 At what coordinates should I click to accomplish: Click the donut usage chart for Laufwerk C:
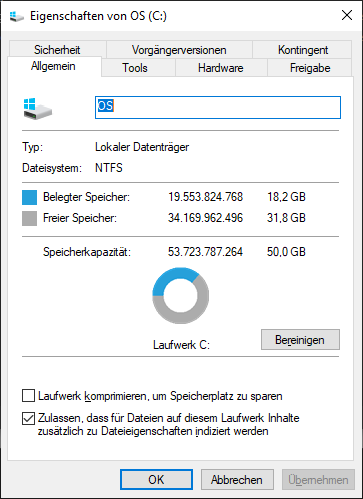point(181,295)
